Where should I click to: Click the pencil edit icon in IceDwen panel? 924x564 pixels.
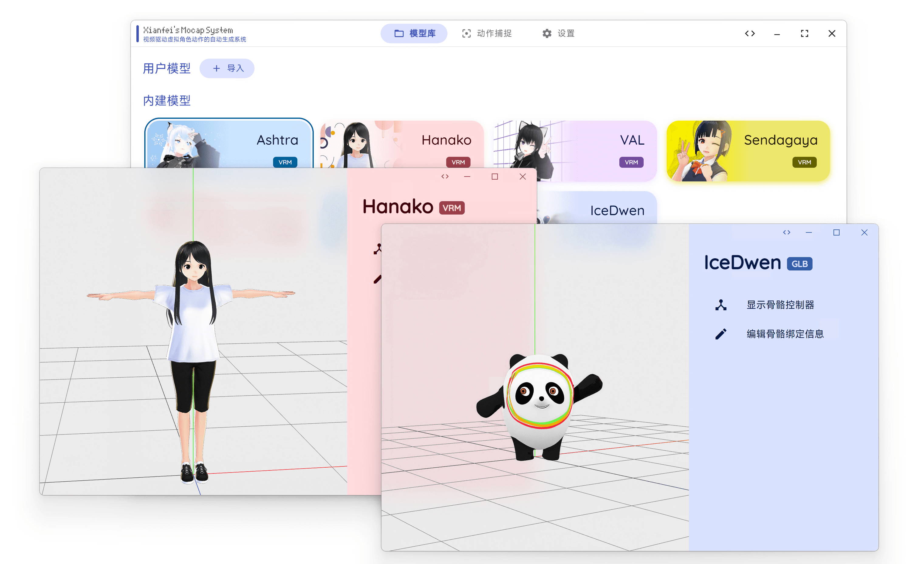[x=721, y=334]
